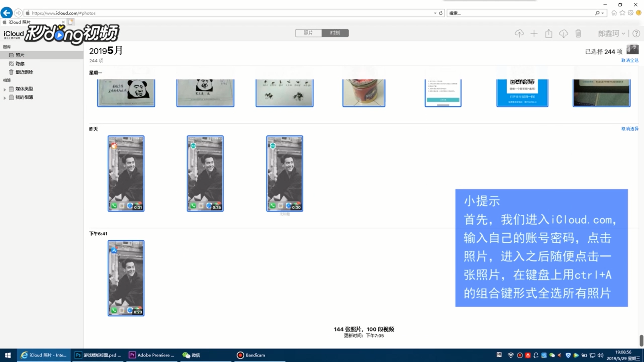The height and width of the screenshot is (362, 644).
Task: Expand the 我的相簿 sidebar group
Action: pyautogui.click(x=5, y=98)
